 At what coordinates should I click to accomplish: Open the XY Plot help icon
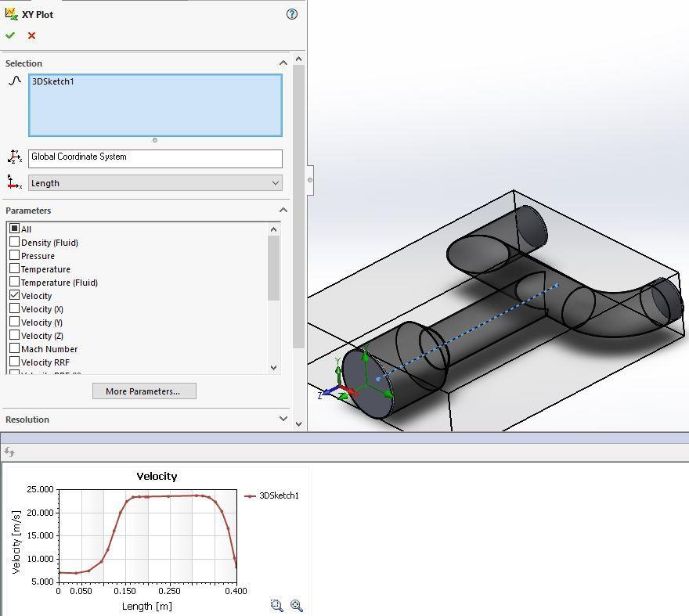(292, 14)
